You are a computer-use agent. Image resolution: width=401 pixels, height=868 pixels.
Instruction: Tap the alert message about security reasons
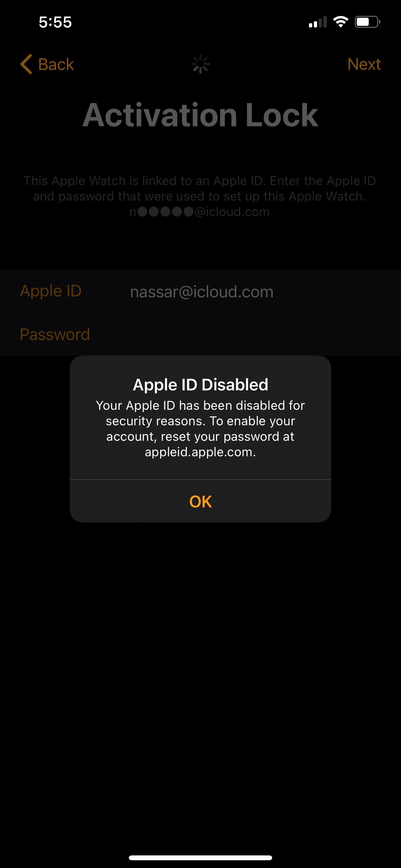200,429
